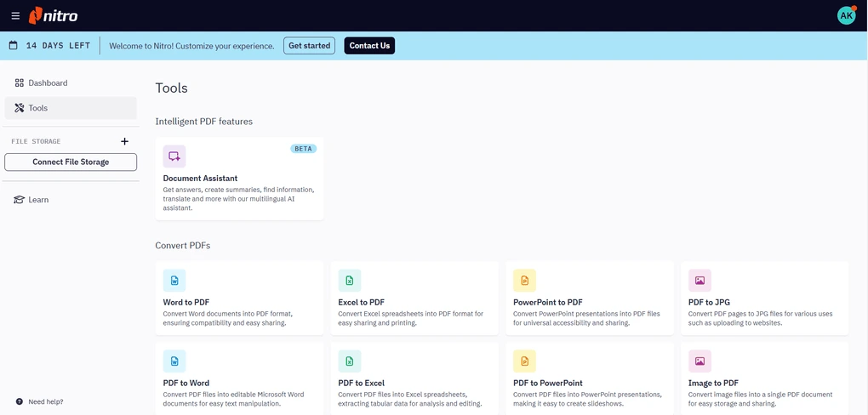Click the Image to PDF icon
Image resolution: width=868 pixels, height=415 pixels.
[700, 361]
